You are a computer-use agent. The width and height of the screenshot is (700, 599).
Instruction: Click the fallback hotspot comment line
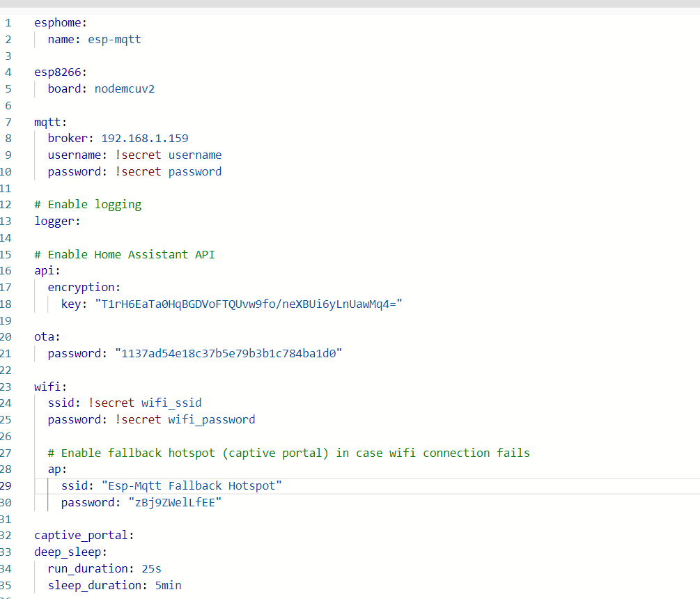click(289, 453)
